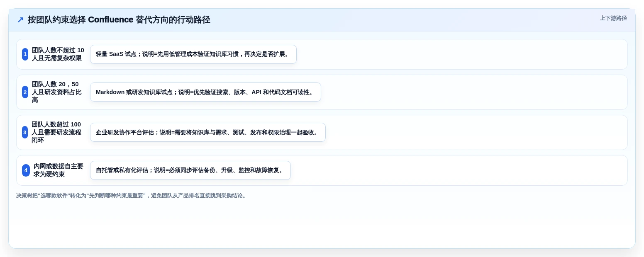The width and height of the screenshot is (644, 257).
Task: Open the 轻量 SaaS 试点 action box
Action: (193, 54)
